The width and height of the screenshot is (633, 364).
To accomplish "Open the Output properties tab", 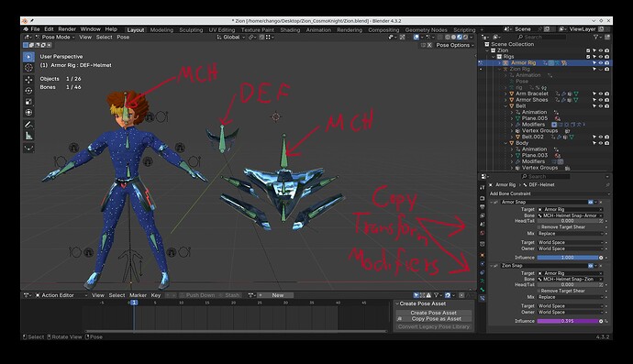I will coord(483,207).
